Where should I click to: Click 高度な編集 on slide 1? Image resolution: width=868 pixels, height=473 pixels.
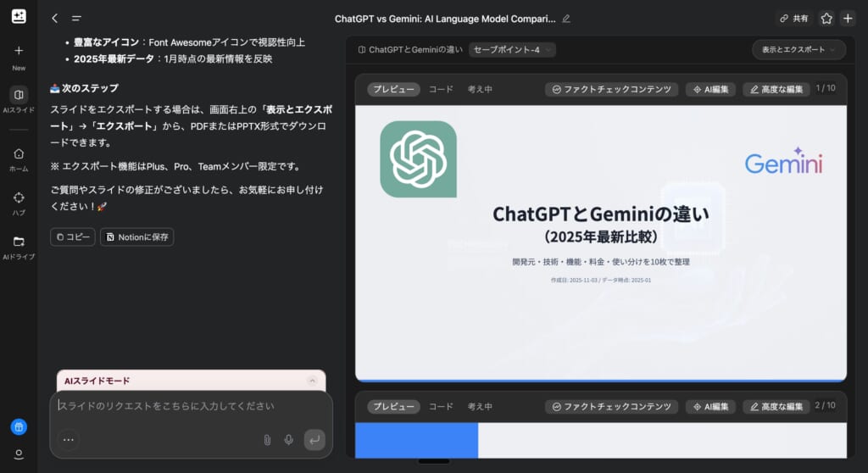click(x=776, y=89)
